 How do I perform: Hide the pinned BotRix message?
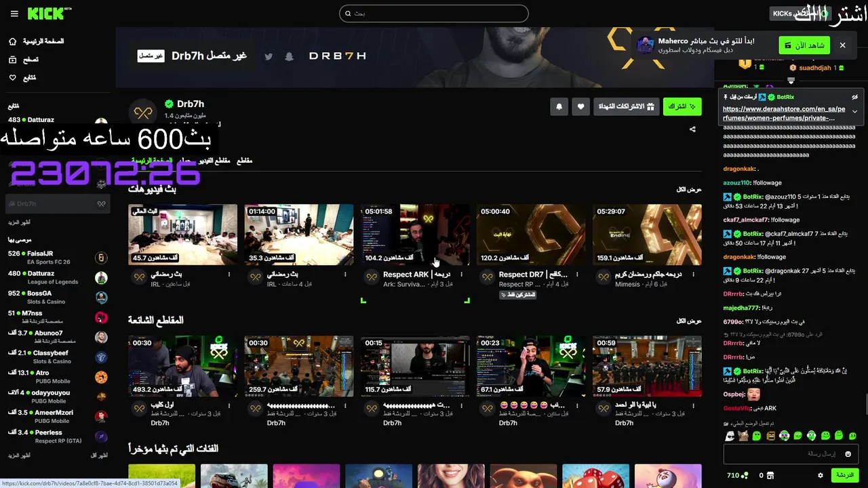[854, 98]
